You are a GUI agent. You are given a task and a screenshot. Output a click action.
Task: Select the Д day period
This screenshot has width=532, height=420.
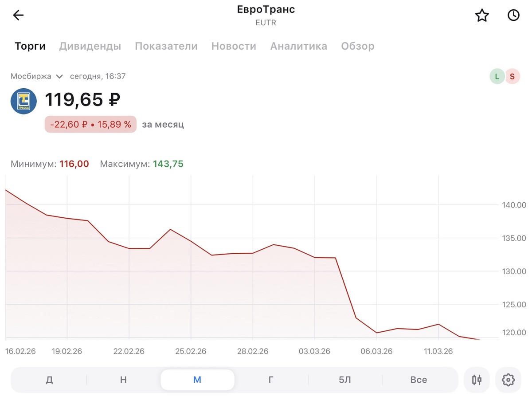pyautogui.click(x=49, y=380)
